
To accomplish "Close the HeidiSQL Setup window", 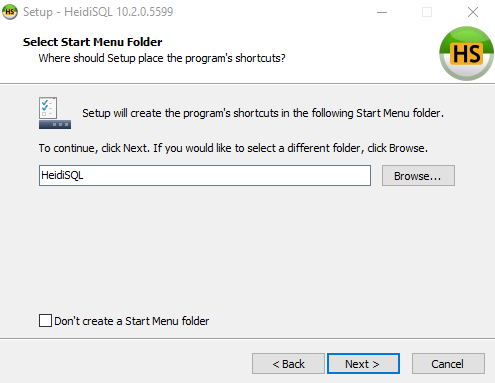I will point(473,12).
